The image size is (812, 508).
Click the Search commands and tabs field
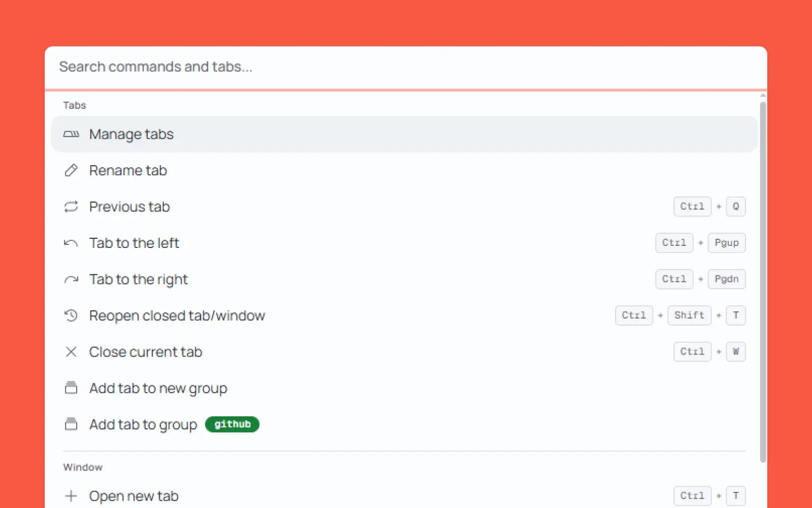coord(405,67)
